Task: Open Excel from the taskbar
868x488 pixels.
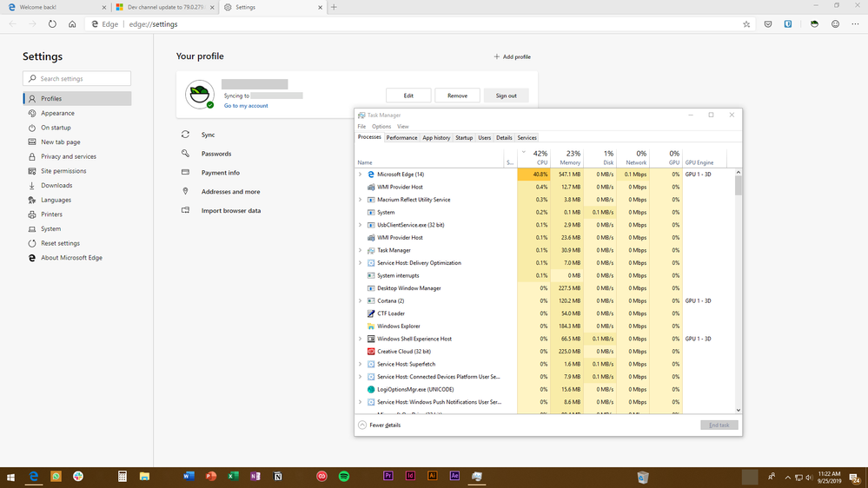Action: pyautogui.click(x=233, y=477)
